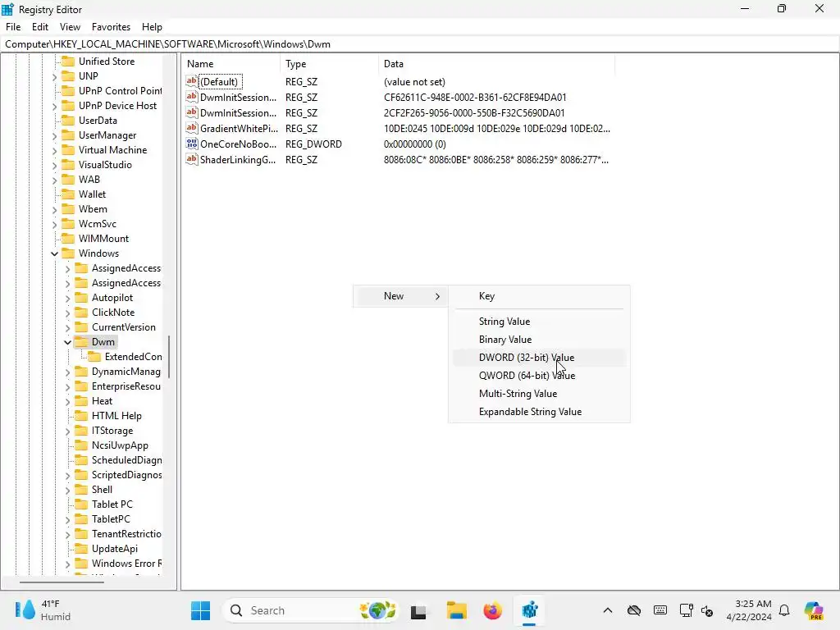This screenshot has height=630, width=840.
Task: Click the taskbar Search box
Action: 311,610
